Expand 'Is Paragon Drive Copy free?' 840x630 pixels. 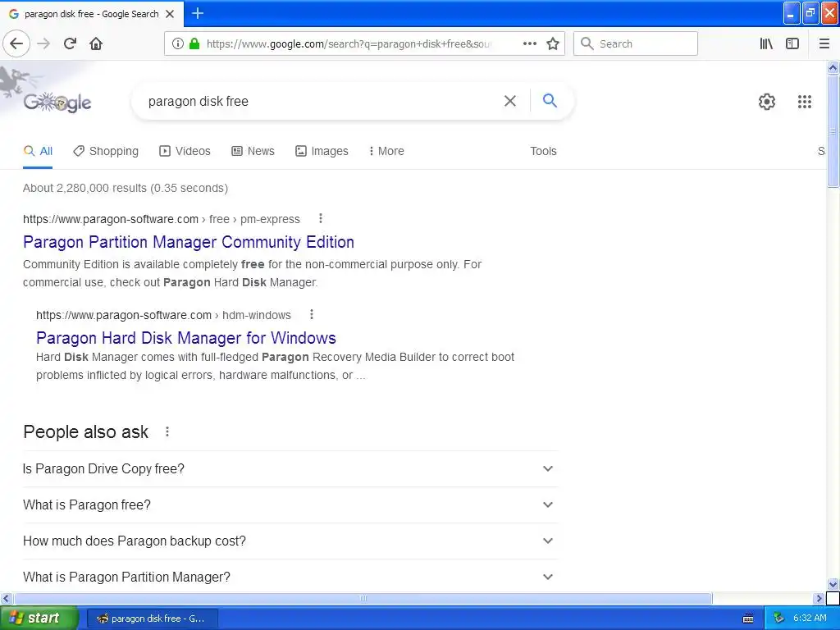tap(290, 468)
